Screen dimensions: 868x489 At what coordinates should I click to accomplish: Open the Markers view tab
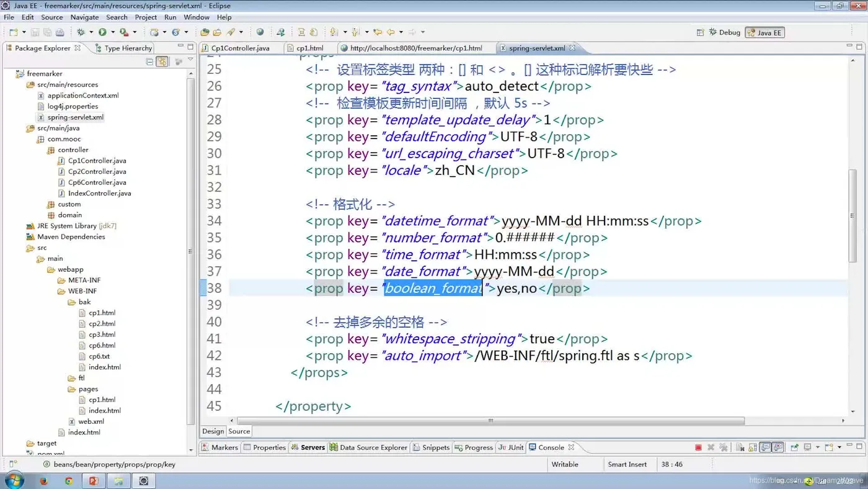pyautogui.click(x=219, y=447)
